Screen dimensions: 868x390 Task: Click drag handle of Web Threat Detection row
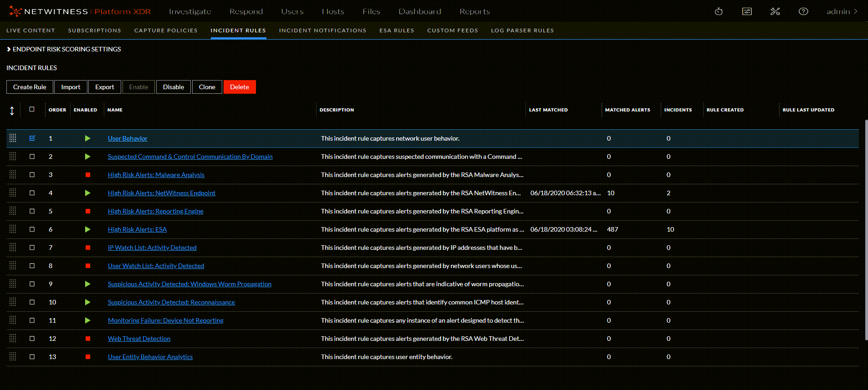pos(13,339)
